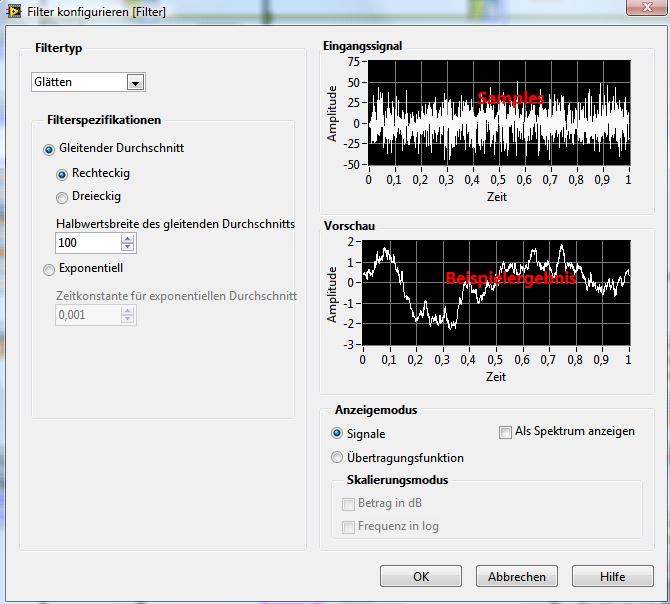
Task: Open the Filtertyp dropdown arrow
Action: pyautogui.click(x=135, y=82)
